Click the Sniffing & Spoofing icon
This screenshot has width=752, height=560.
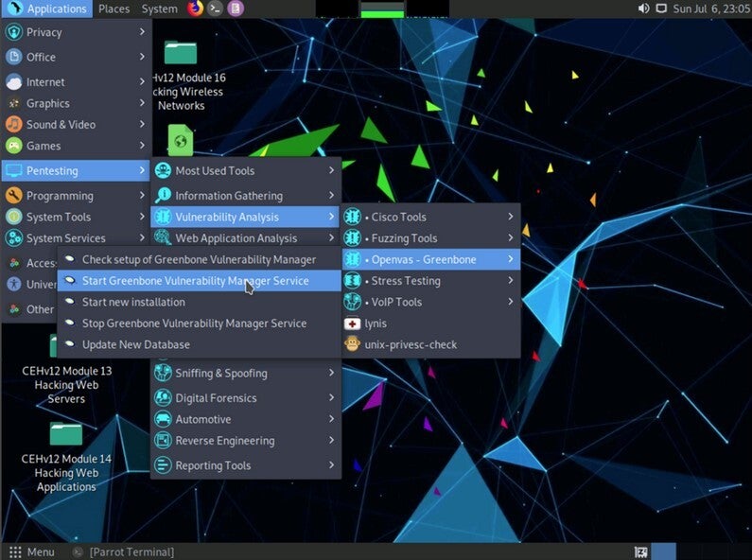click(x=163, y=373)
